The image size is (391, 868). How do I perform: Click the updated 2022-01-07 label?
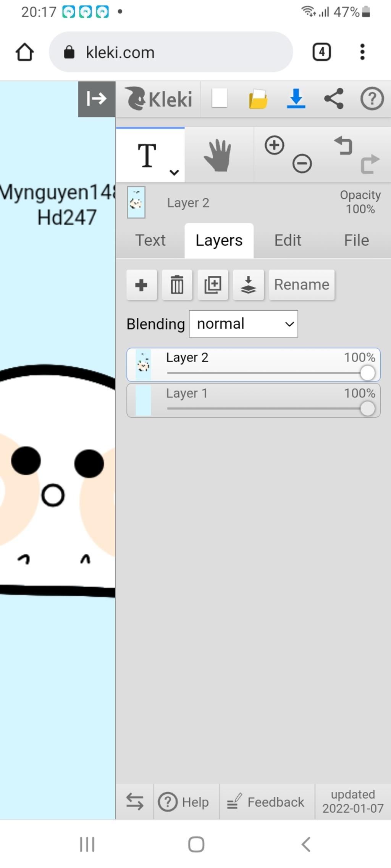[x=353, y=801]
